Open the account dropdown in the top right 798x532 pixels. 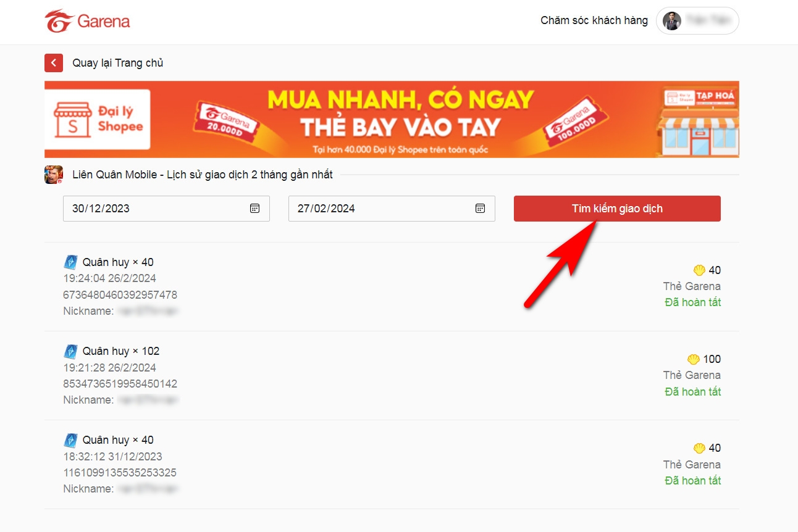(x=697, y=20)
